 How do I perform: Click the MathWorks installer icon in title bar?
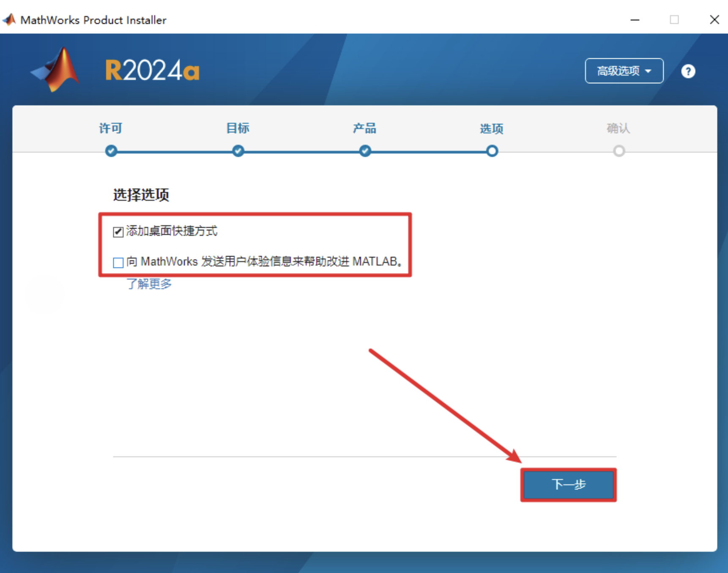click(x=8, y=19)
